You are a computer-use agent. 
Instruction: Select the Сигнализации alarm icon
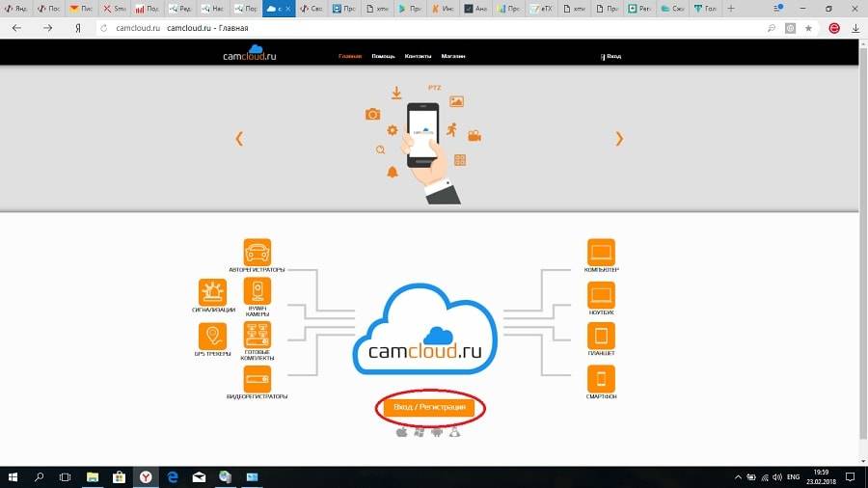pyautogui.click(x=212, y=292)
